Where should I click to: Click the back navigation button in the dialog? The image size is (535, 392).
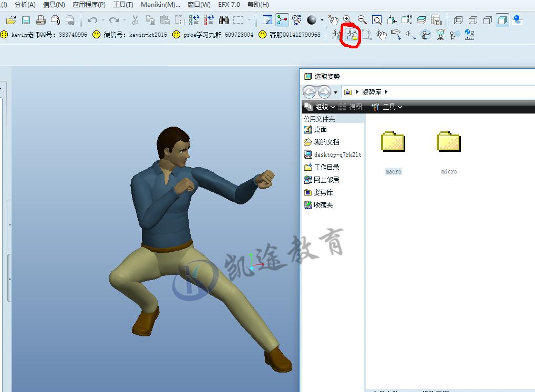click(x=310, y=91)
